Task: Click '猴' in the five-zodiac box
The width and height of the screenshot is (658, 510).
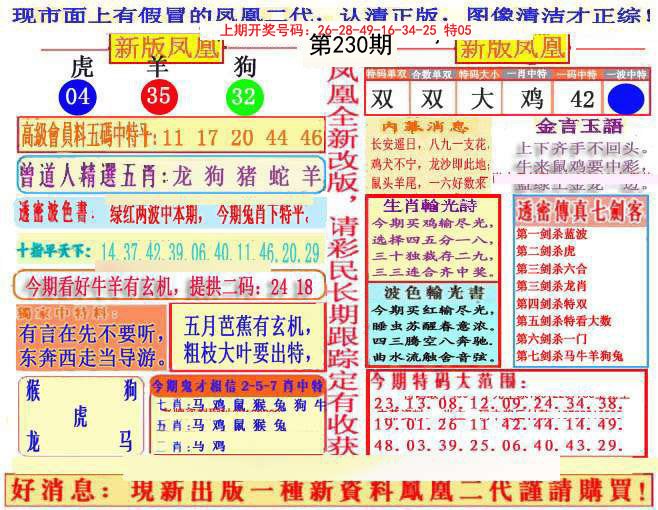Action: [x=33, y=390]
